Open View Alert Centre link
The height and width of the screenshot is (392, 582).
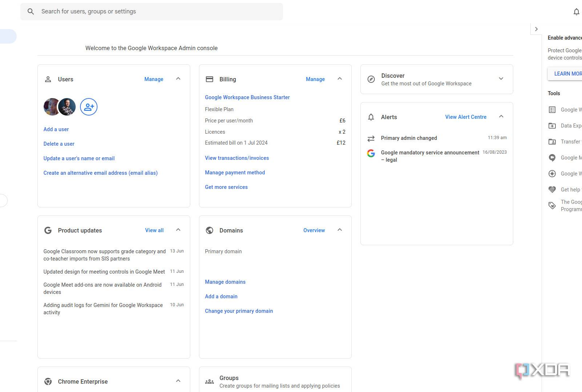coord(466,117)
